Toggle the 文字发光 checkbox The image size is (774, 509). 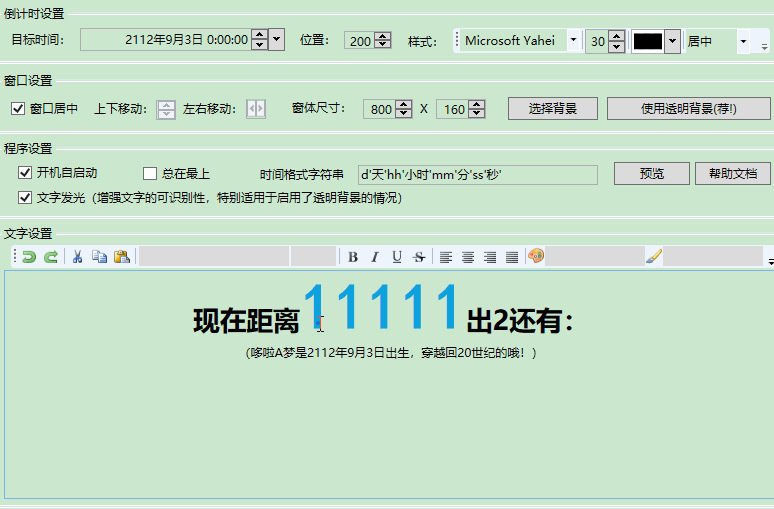25,198
